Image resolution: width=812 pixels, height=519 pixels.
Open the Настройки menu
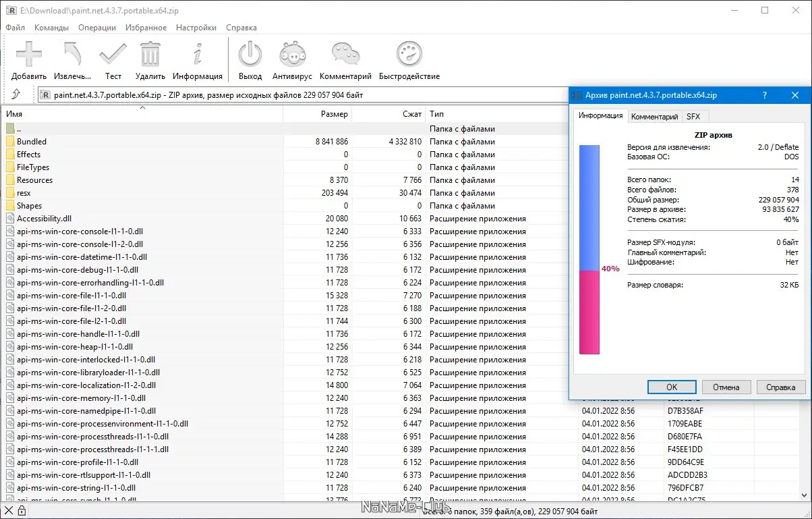point(196,28)
